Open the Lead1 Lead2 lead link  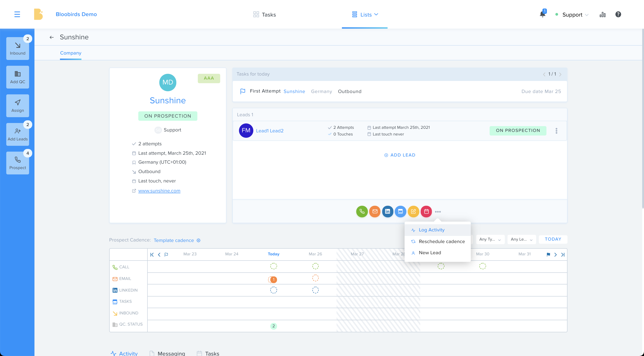coord(269,131)
